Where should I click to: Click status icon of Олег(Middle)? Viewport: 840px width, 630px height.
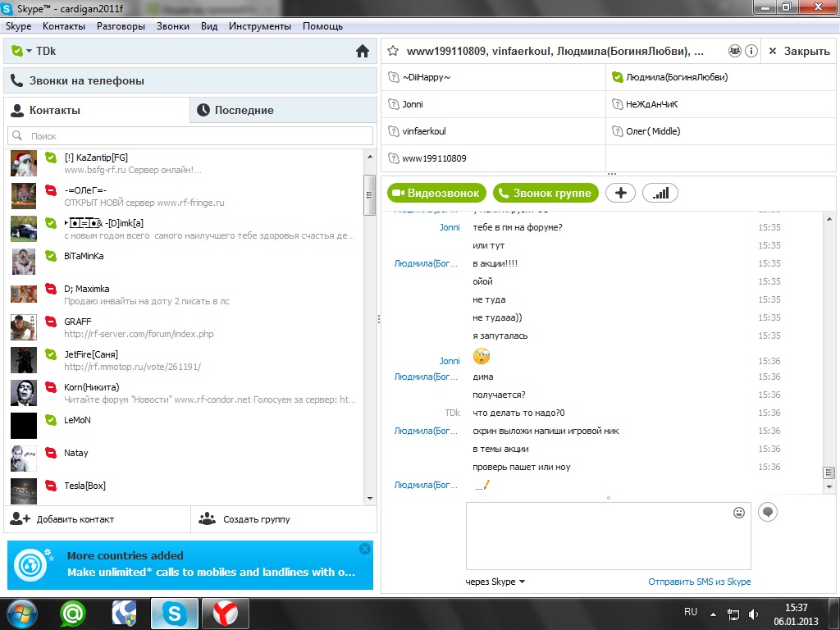coord(617,131)
